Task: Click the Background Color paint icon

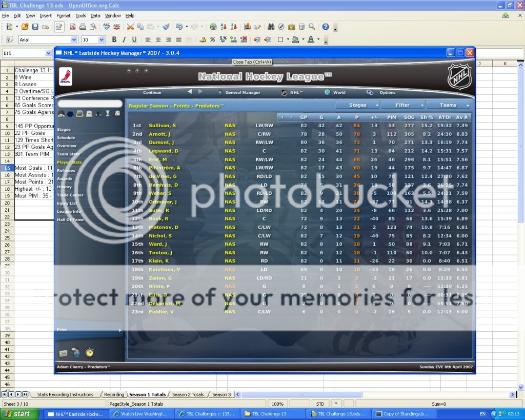Action: tap(295, 39)
